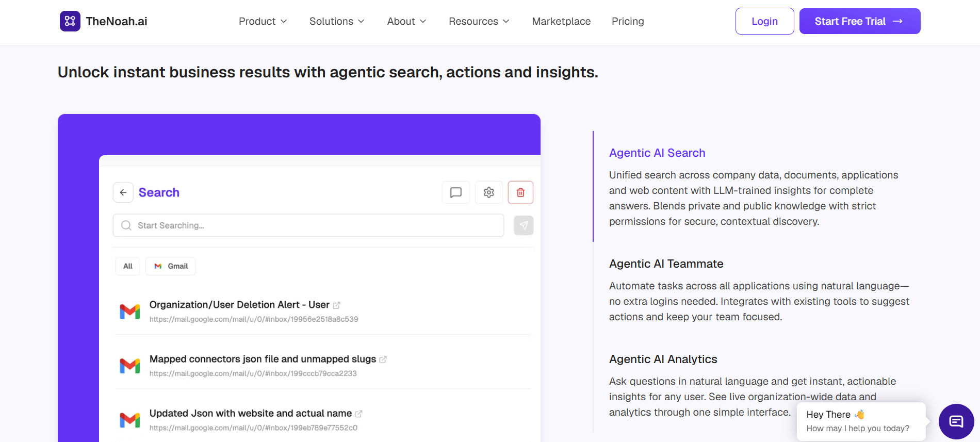Expand the Resources menu
Screen dimensions: 980x442
click(x=479, y=21)
